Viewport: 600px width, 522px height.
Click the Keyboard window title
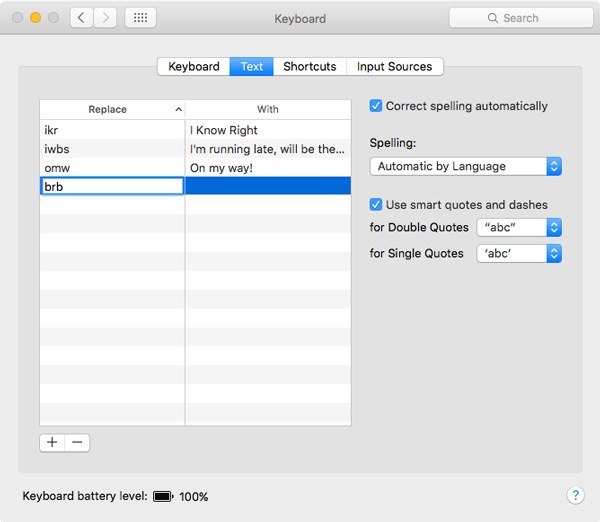pos(300,18)
